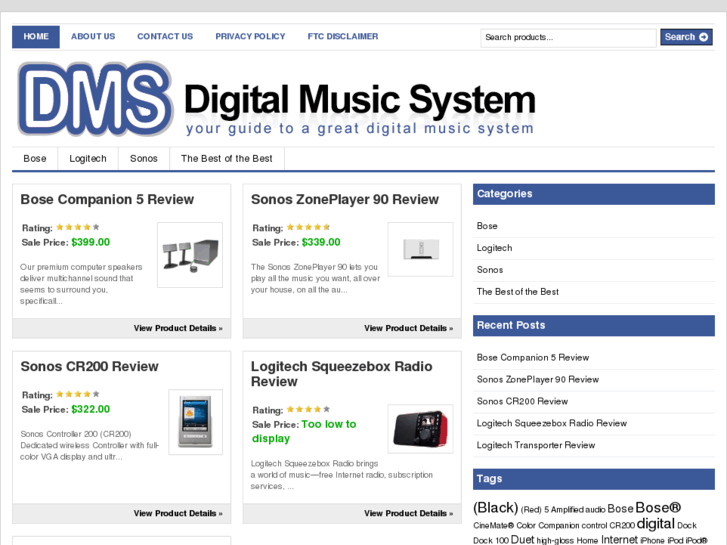This screenshot has height=545, width=727.
Task: Click the $399.00 sale price
Action: click(91, 242)
